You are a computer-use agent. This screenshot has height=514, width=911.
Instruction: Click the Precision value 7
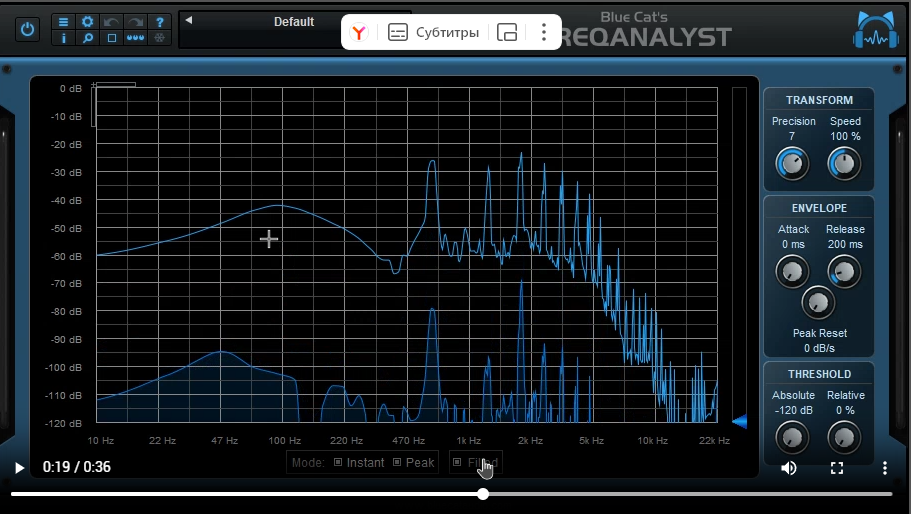[x=792, y=136]
